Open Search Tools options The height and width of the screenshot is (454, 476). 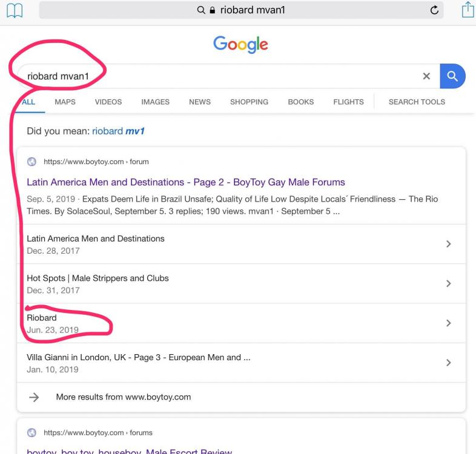[417, 102]
